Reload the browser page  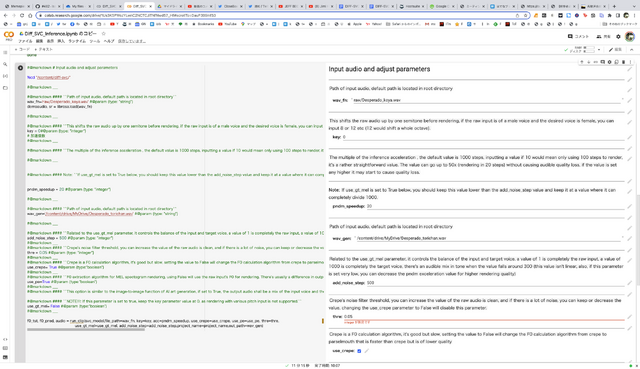22,16
